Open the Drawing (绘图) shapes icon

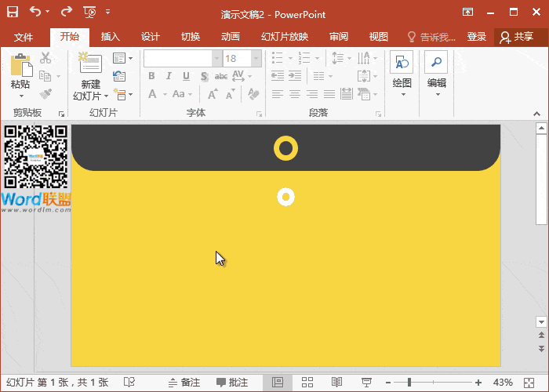tap(402, 64)
